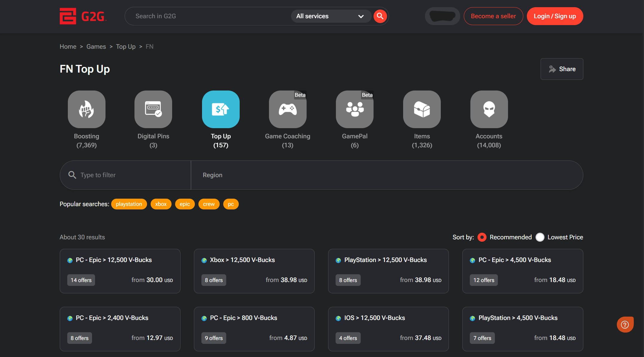Open the PC - Epic 800 V-Bucks card
This screenshot has height=357, width=644.
[254, 329]
